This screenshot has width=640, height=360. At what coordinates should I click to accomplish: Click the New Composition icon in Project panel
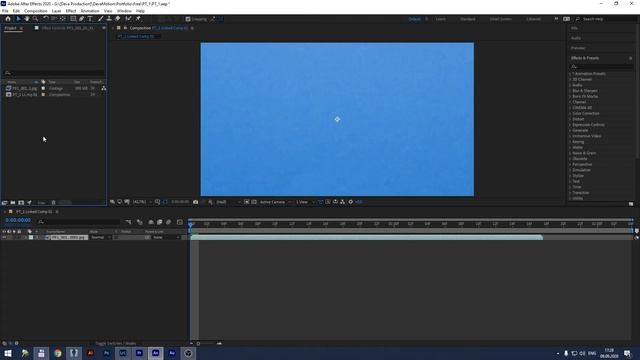(21, 202)
